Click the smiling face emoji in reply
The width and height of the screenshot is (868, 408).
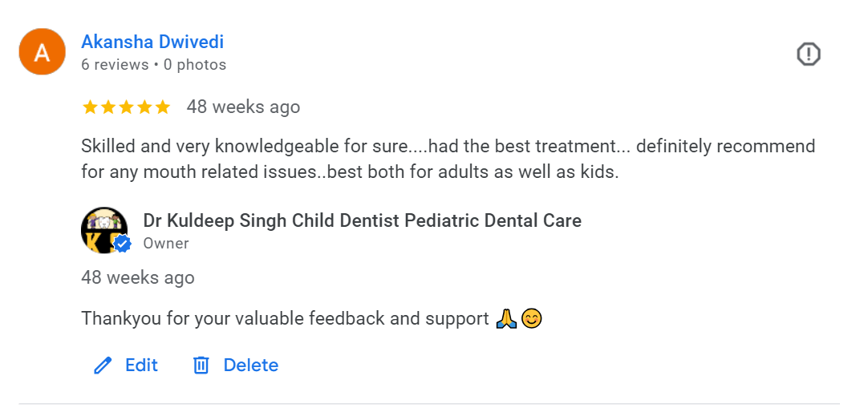532,319
